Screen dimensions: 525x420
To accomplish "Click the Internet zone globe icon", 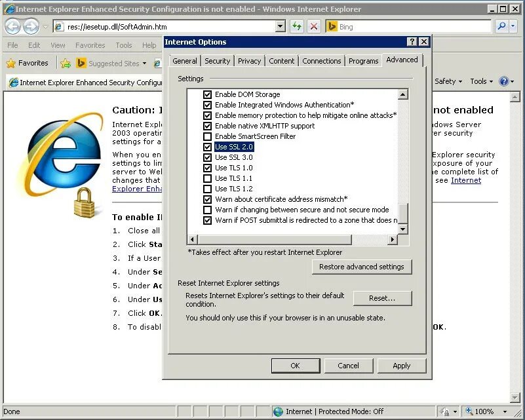I will (278, 411).
